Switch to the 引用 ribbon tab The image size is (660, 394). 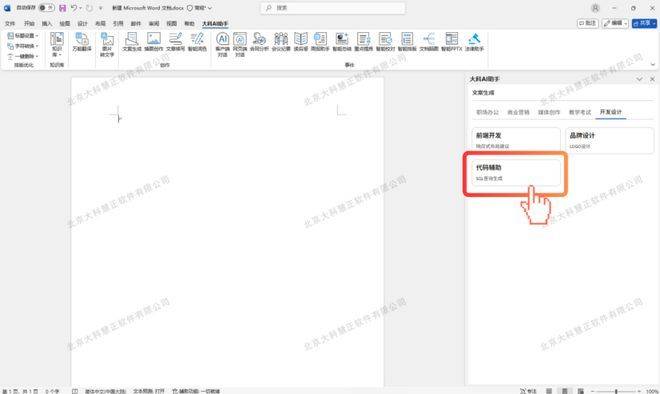pos(118,24)
